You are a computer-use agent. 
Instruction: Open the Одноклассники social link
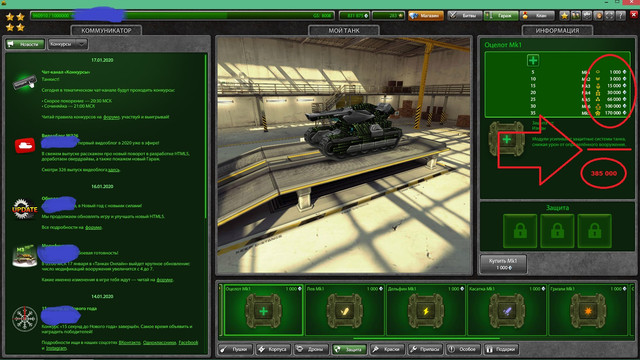160,343
